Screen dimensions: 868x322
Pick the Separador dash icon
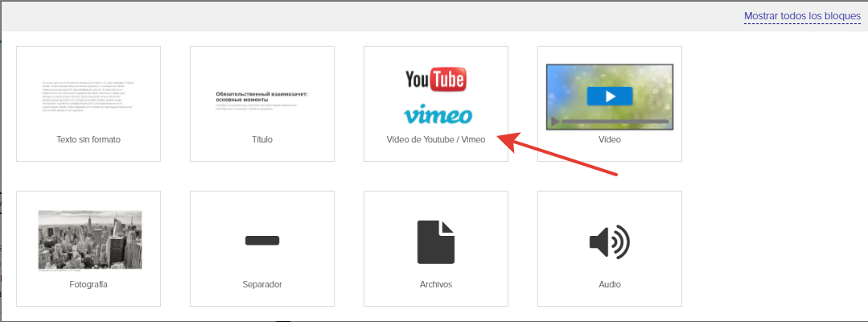(261, 241)
